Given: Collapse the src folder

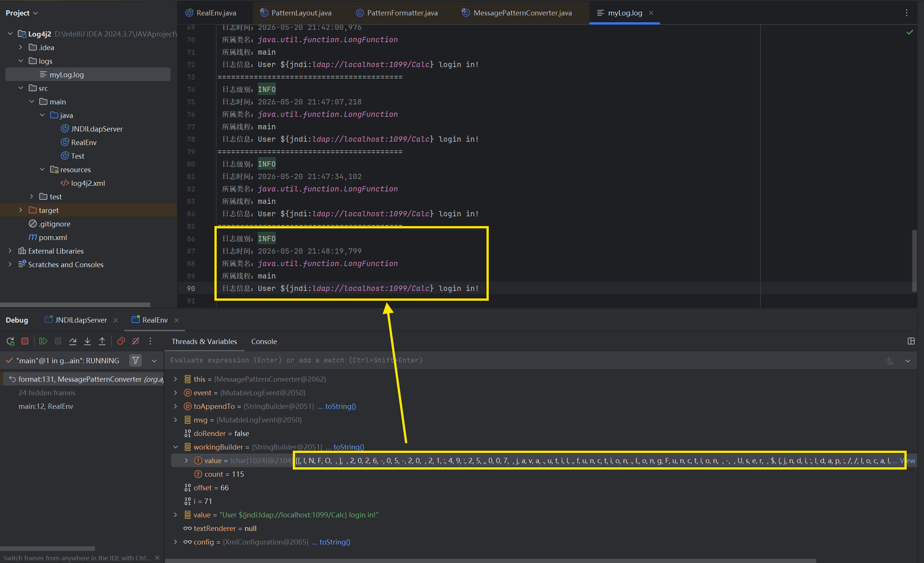Looking at the screenshot, I should tap(21, 88).
